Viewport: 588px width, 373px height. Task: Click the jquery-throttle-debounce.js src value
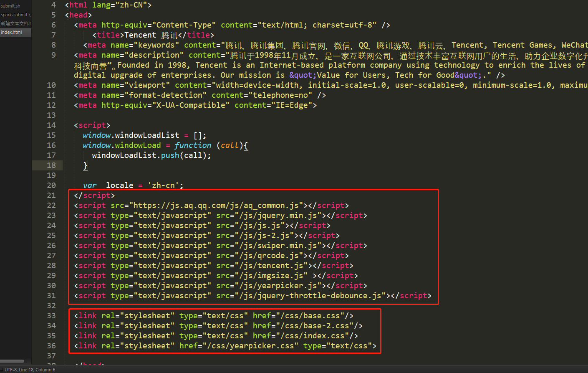[x=310, y=296]
